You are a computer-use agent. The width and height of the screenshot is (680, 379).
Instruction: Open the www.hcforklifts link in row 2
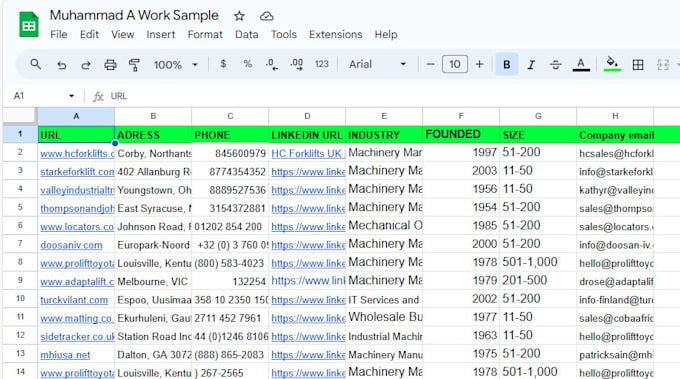77,154
